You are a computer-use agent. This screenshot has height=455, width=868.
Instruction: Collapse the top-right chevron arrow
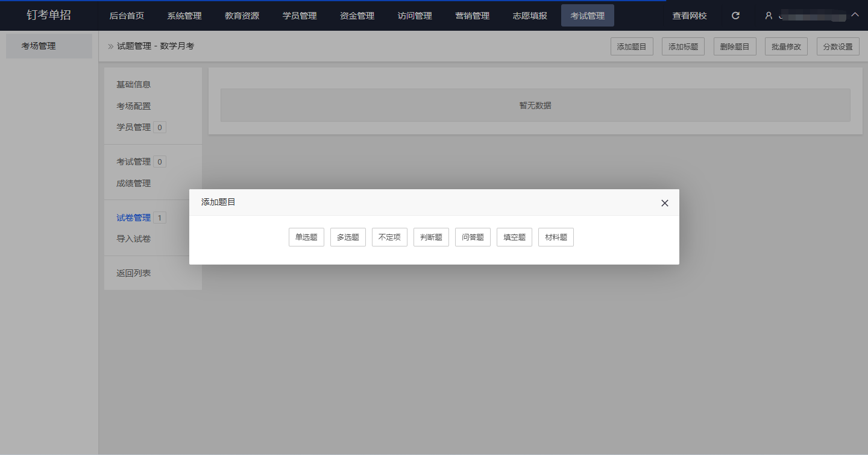click(855, 15)
